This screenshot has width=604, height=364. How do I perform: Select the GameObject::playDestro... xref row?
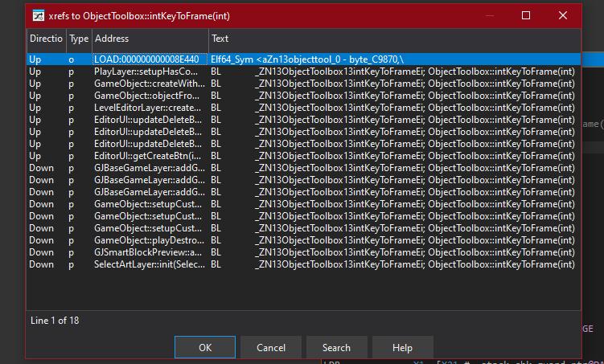pos(304,240)
